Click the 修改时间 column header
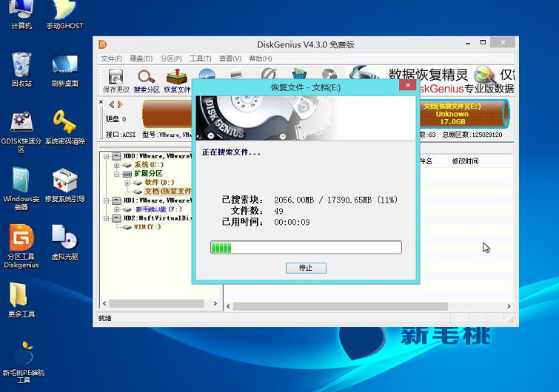Image resolution: width=559 pixels, height=392 pixels. (x=465, y=161)
